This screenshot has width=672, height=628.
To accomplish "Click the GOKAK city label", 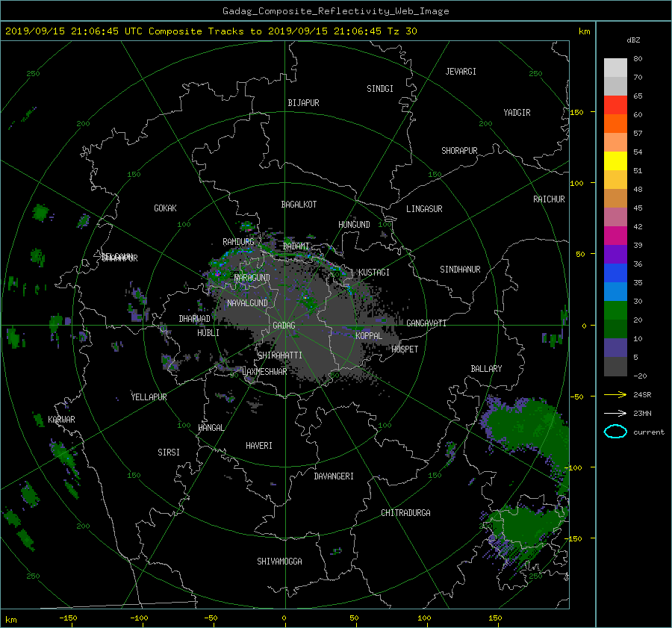I will coord(165,208).
